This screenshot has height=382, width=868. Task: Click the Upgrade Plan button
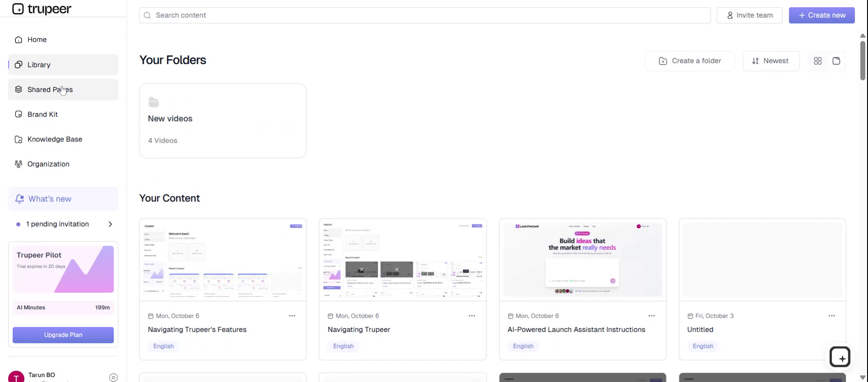63,335
